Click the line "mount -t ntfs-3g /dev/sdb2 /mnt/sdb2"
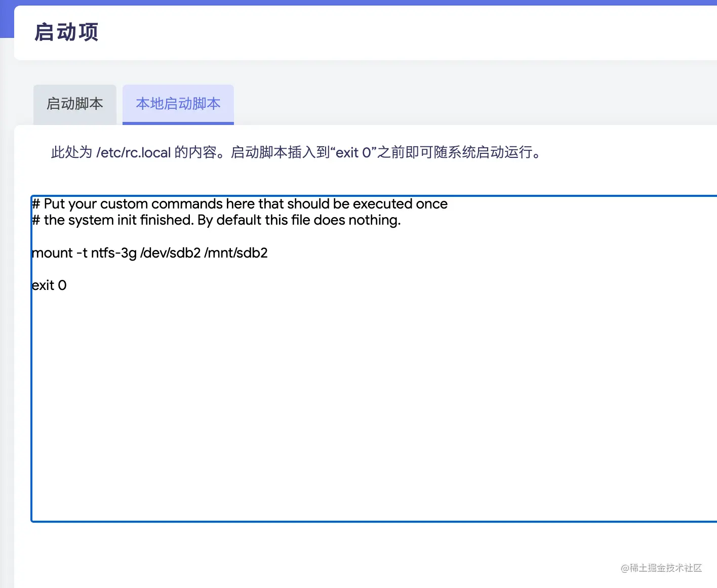The width and height of the screenshot is (717, 588). pos(150,253)
